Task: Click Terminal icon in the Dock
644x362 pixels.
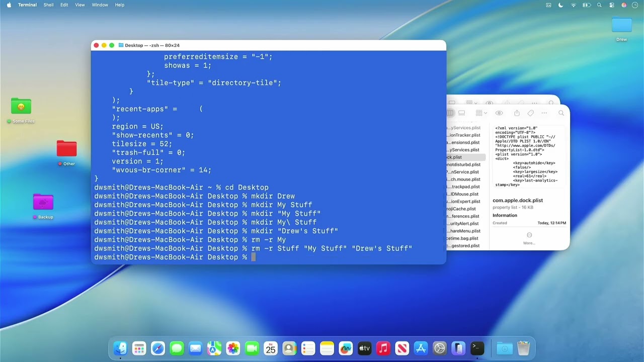Action: click(x=477, y=348)
